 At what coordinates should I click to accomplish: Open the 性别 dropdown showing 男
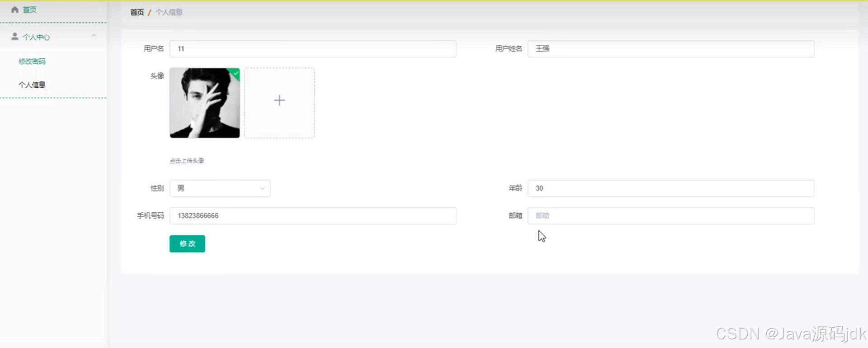tap(220, 188)
